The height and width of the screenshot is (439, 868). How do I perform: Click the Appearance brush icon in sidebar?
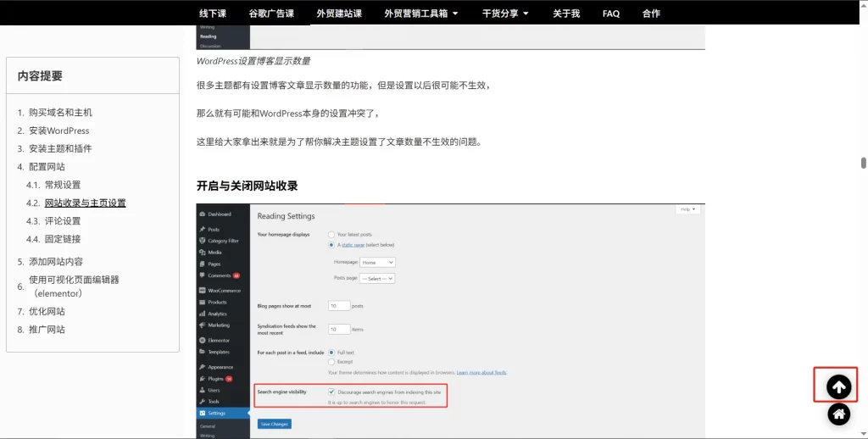(x=202, y=367)
